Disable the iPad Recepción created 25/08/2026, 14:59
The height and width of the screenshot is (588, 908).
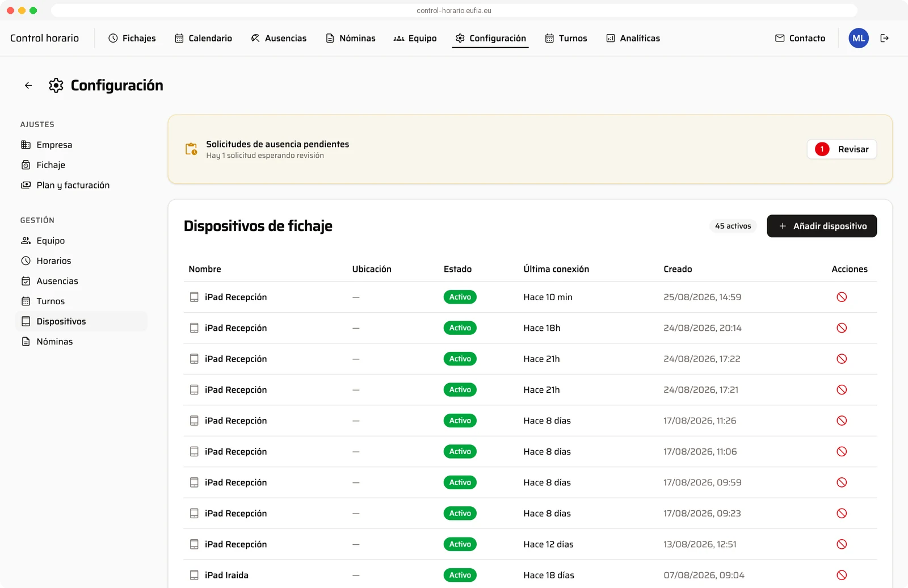click(x=842, y=297)
